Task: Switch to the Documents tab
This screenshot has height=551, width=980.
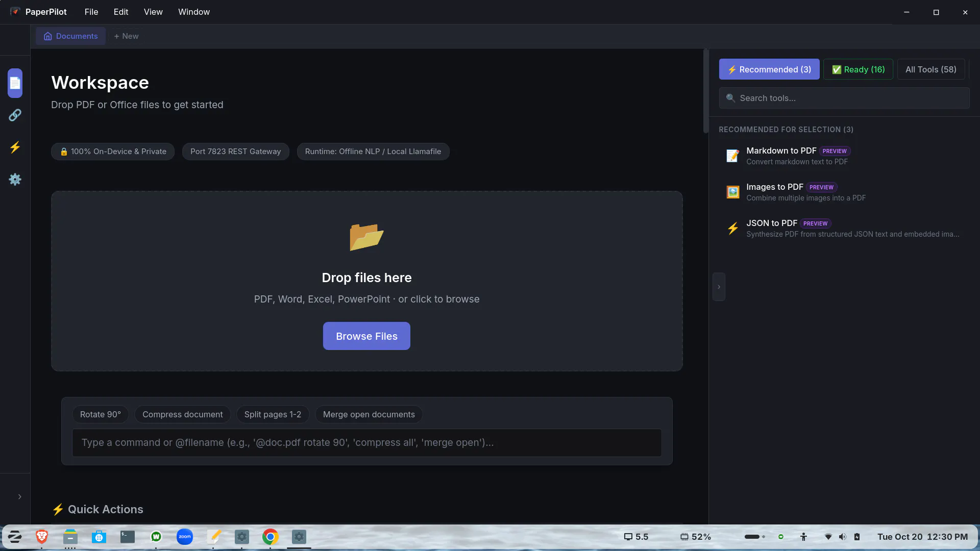Action: (70, 36)
